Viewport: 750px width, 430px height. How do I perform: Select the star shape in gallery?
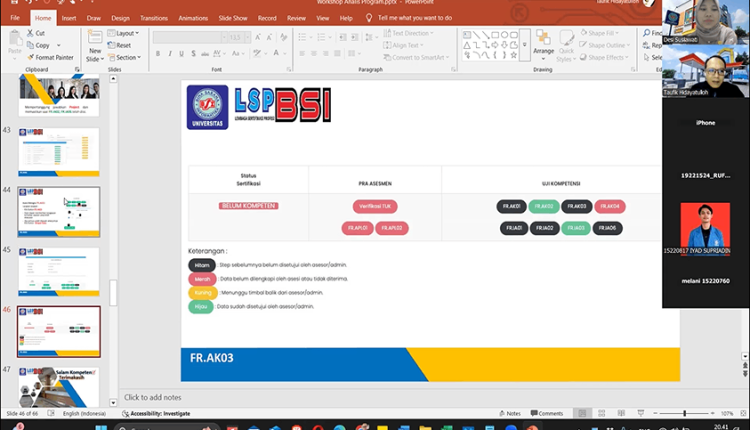coord(513,55)
